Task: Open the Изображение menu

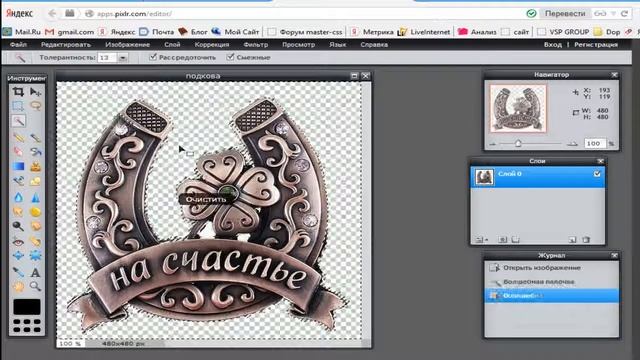Action: coord(127,44)
